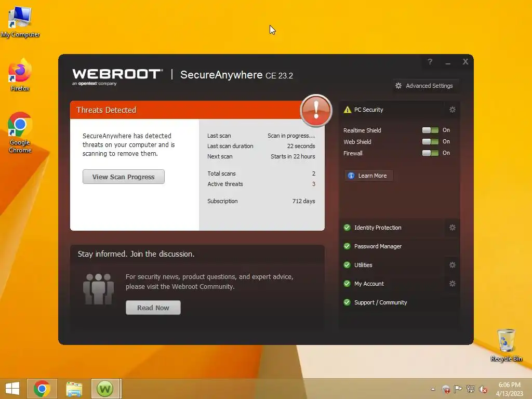Click the 'Stay informed. Join the discussion.' heading
This screenshot has width=532, height=399.
136,254
